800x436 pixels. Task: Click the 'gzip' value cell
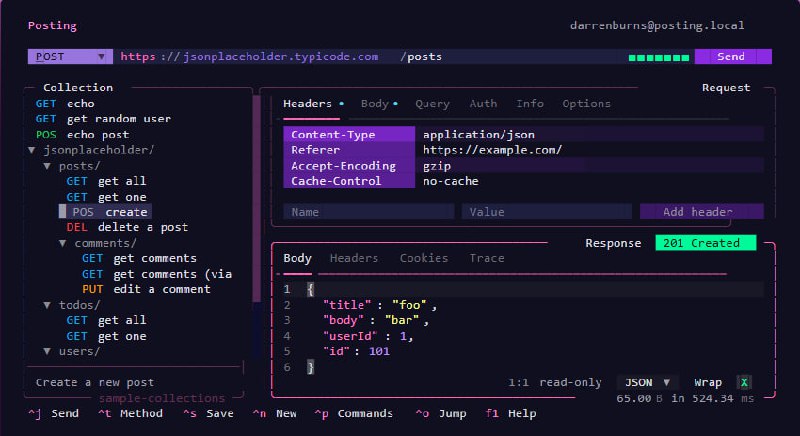(437, 166)
